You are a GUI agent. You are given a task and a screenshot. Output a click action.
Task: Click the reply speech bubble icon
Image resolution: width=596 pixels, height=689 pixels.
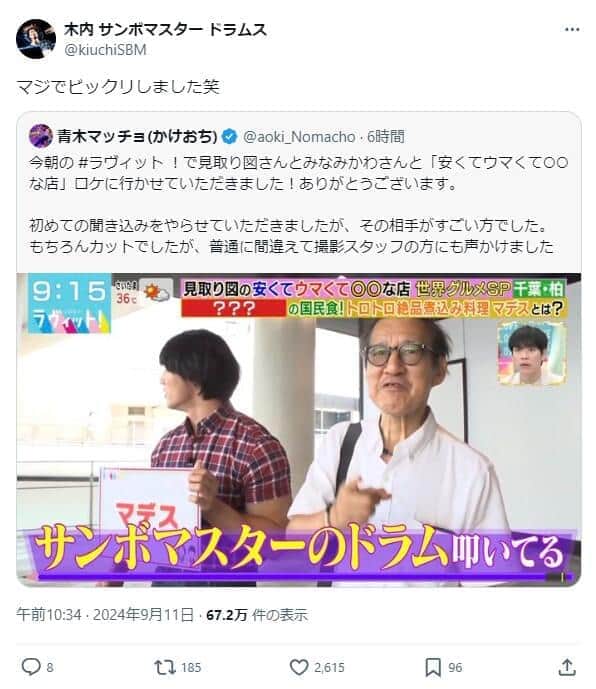(31, 667)
